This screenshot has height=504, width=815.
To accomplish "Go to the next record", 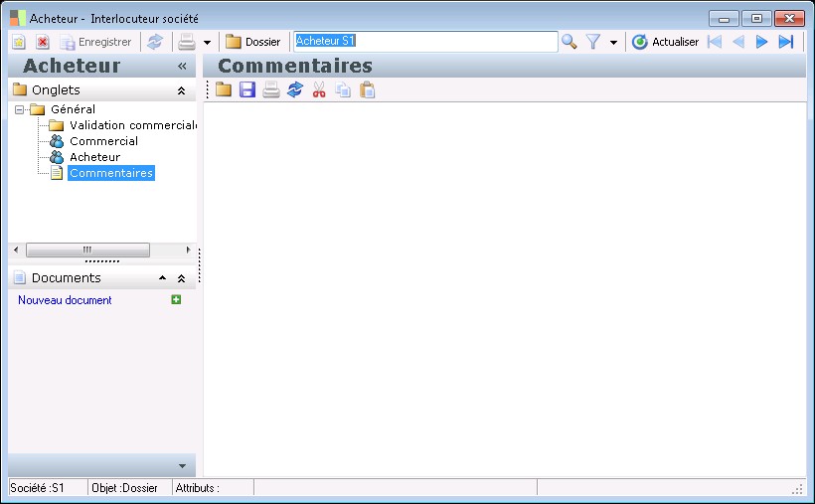I will 761,42.
